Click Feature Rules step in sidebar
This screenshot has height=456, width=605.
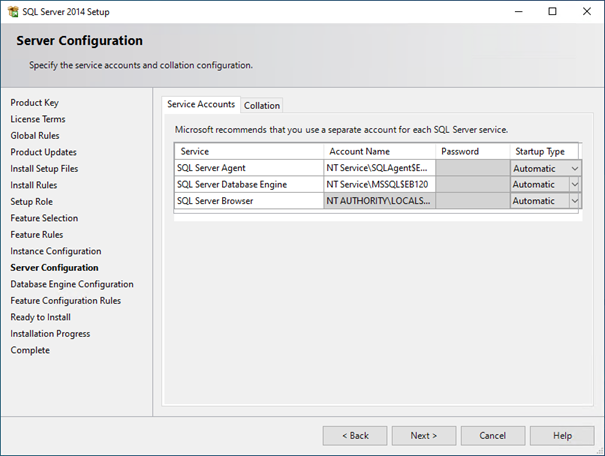tap(37, 235)
